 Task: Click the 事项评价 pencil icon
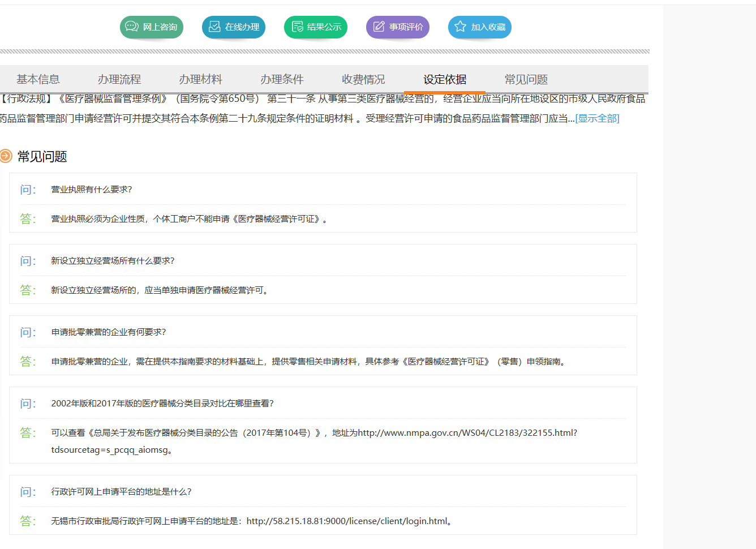coord(379,27)
